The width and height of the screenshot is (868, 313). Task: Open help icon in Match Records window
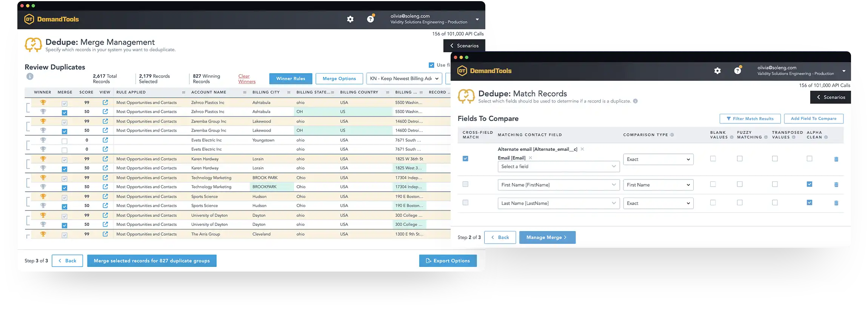[738, 71]
